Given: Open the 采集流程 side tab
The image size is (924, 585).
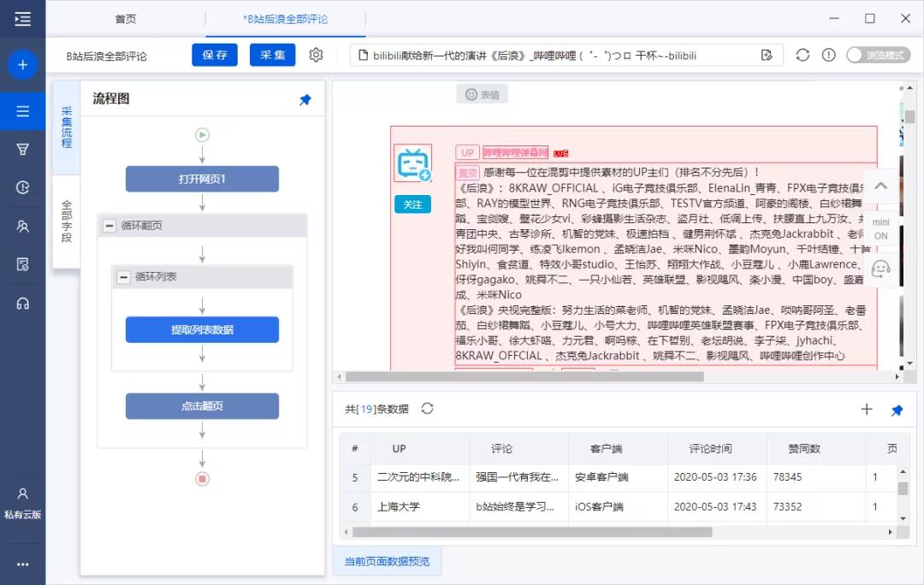Looking at the screenshot, I should [67, 127].
